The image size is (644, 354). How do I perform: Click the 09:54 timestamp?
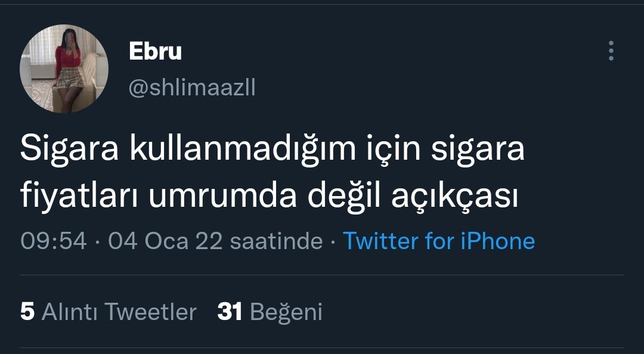point(53,241)
